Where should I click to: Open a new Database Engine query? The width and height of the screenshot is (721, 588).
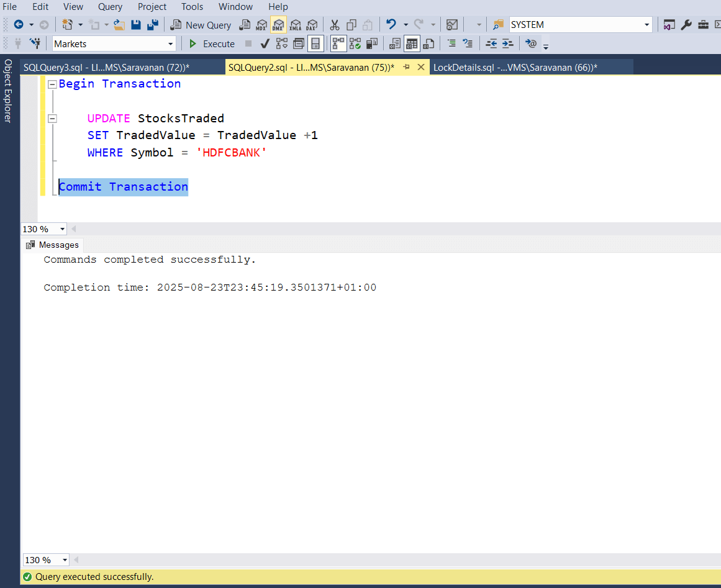(245, 25)
